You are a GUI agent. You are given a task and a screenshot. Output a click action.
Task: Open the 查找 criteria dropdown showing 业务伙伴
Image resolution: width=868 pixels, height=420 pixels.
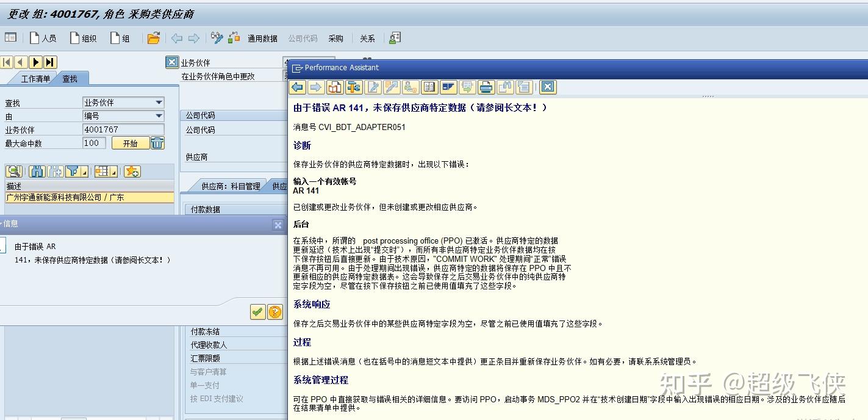coord(160,102)
